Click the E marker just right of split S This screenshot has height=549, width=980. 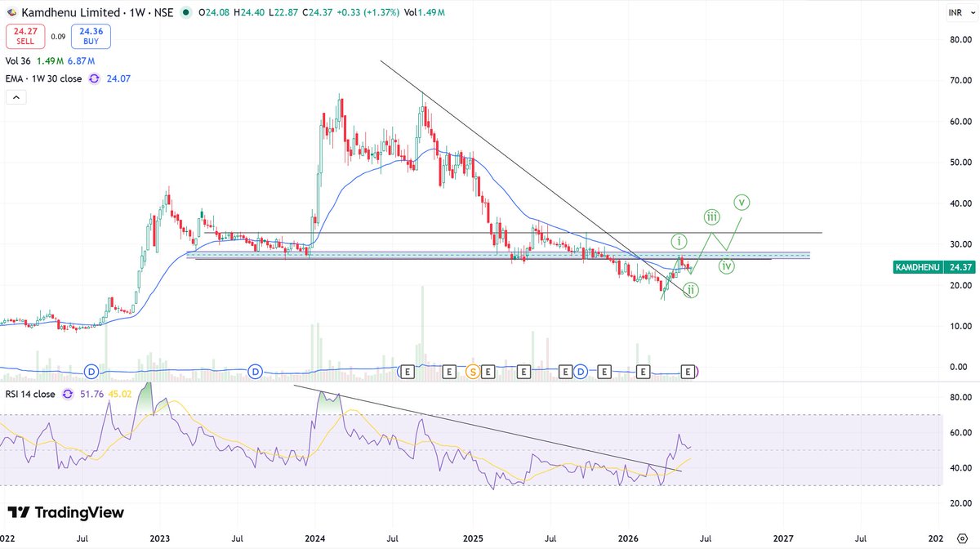[488, 372]
